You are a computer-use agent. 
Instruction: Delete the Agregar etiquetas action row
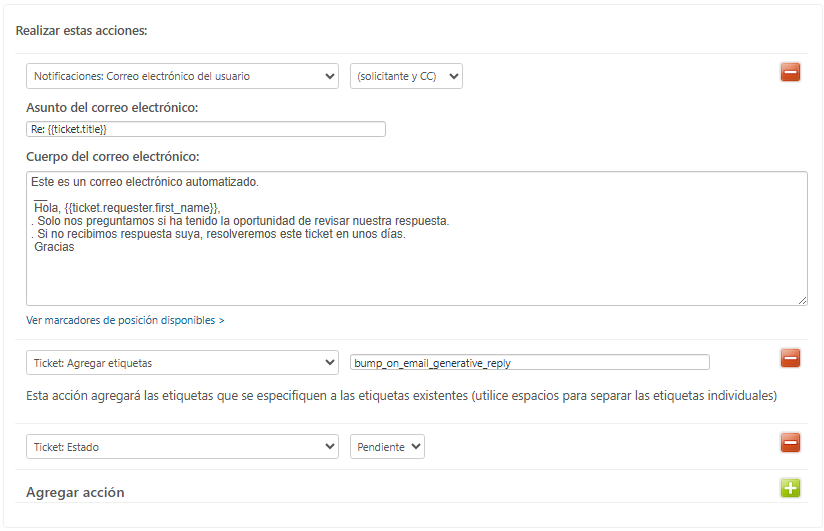[790, 358]
